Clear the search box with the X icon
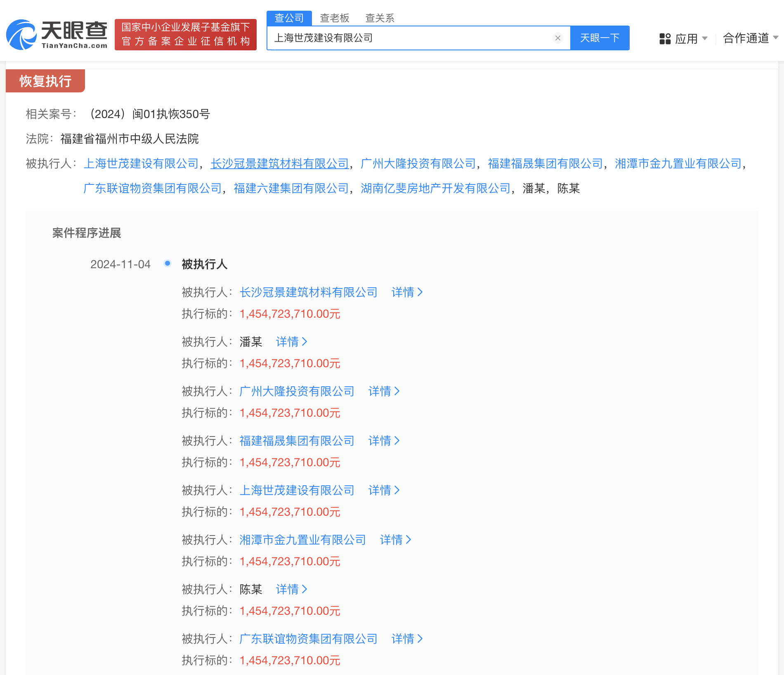The image size is (784, 675). [x=558, y=38]
